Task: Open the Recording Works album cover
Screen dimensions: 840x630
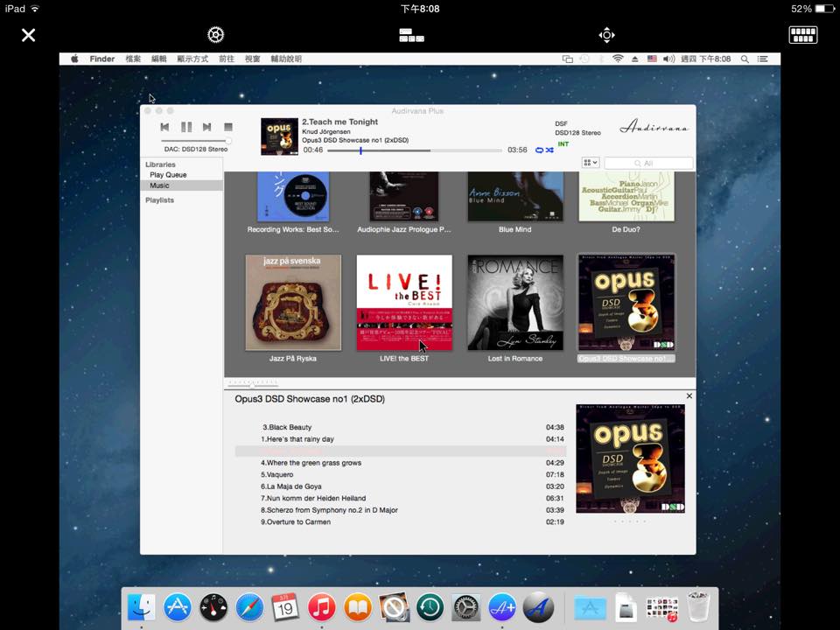Action: (293, 197)
